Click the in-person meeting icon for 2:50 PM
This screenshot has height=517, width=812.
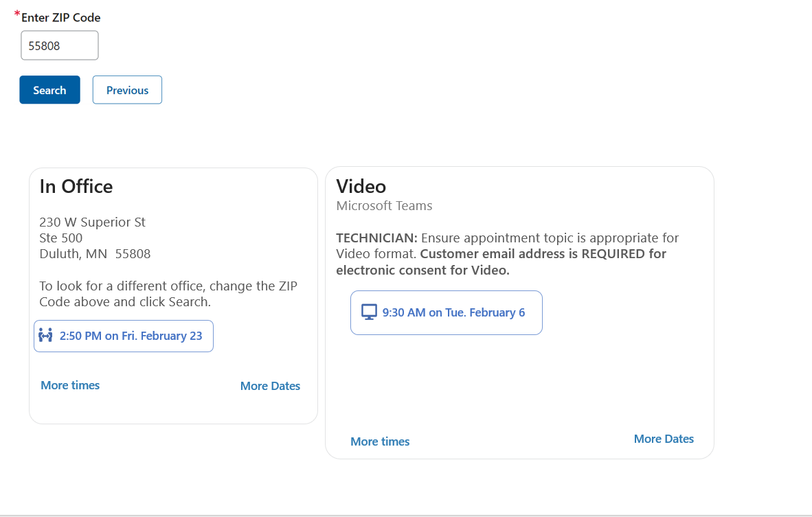pyautogui.click(x=46, y=336)
